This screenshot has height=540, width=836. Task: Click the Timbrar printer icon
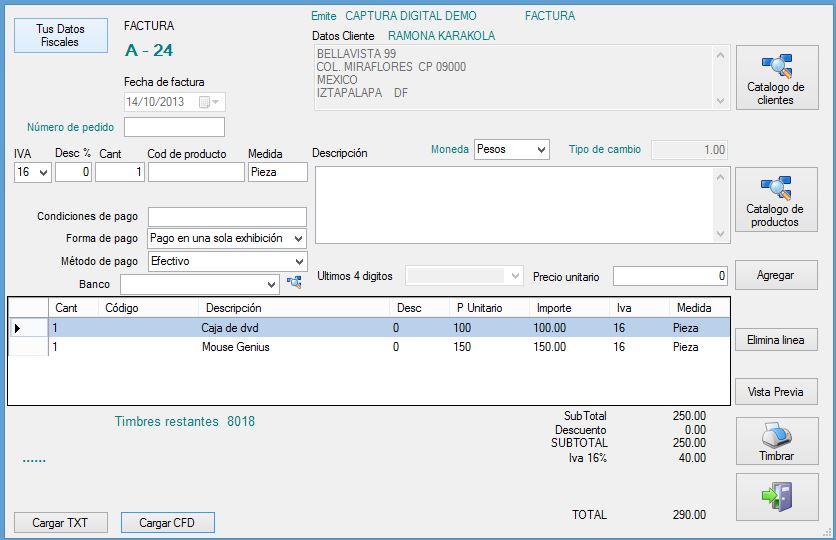click(x=777, y=436)
